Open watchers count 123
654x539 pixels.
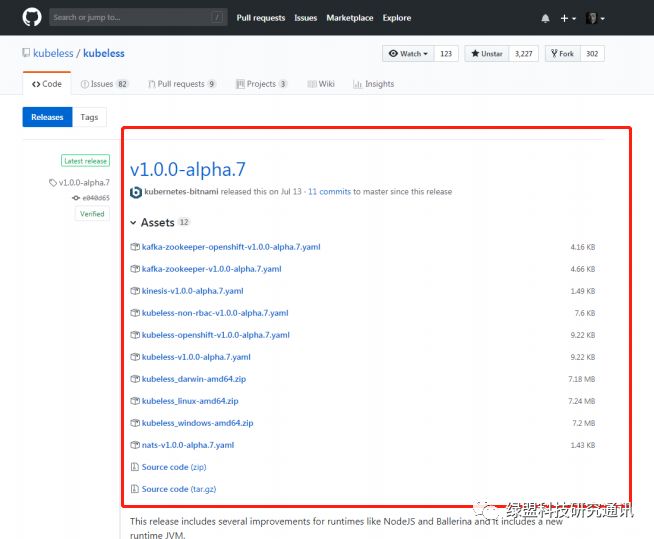(446, 53)
